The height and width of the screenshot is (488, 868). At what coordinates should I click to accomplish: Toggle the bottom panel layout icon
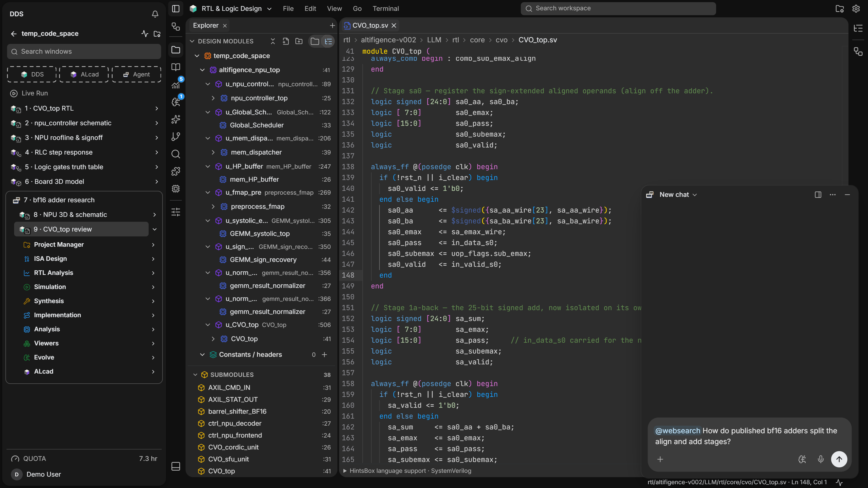click(176, 466)
